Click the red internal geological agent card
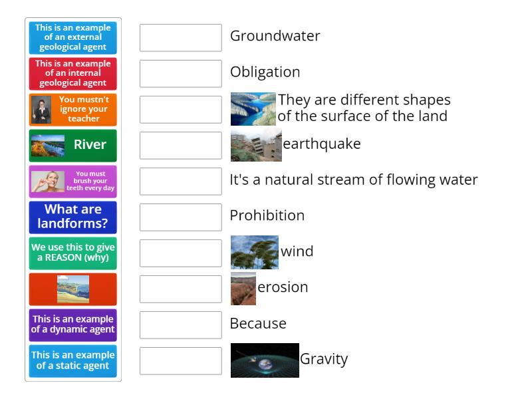This screenshot has height=399, width=532. [x=72, y=73]
